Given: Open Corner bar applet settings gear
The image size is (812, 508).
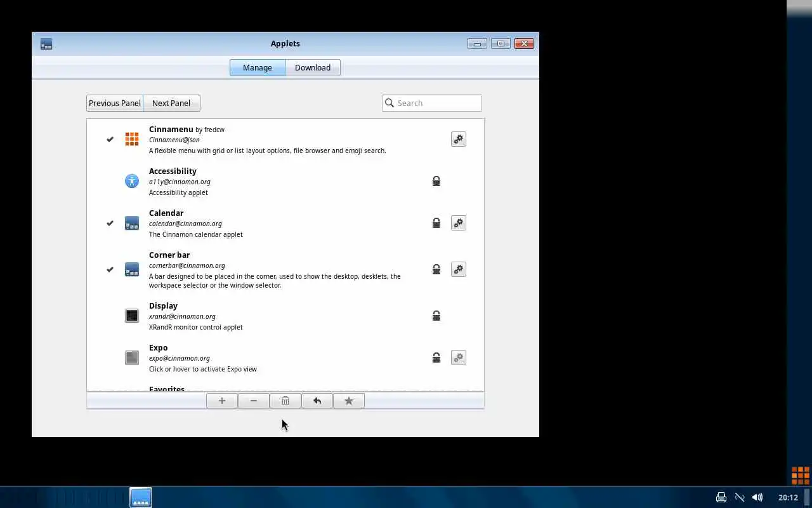Looking at the screenshot, I should pyautogui.click(x=458, y=269).
